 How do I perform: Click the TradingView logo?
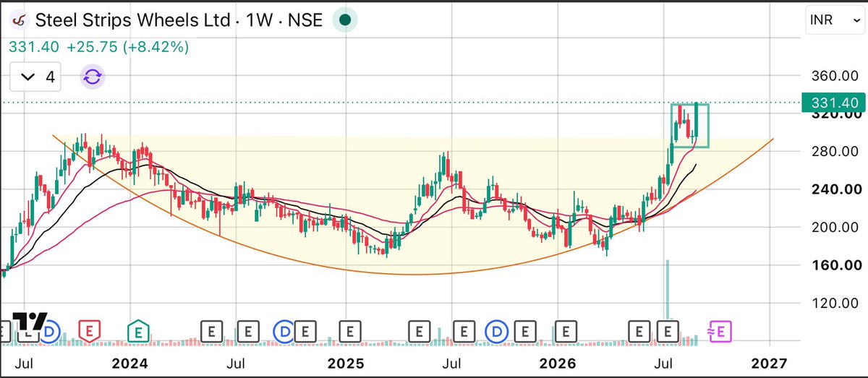click(x=29, y=323)
